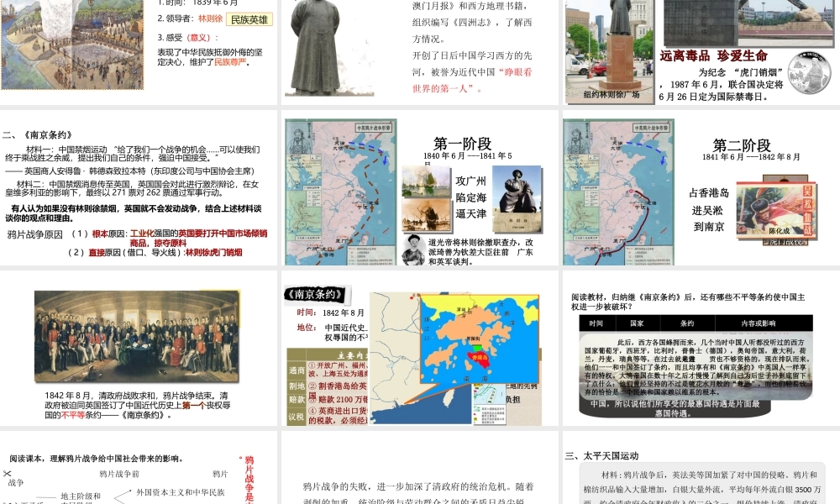Click the small Daoguang emperor portrait
This screenshot has width=840, height=504.
click(x=413, y=249)
